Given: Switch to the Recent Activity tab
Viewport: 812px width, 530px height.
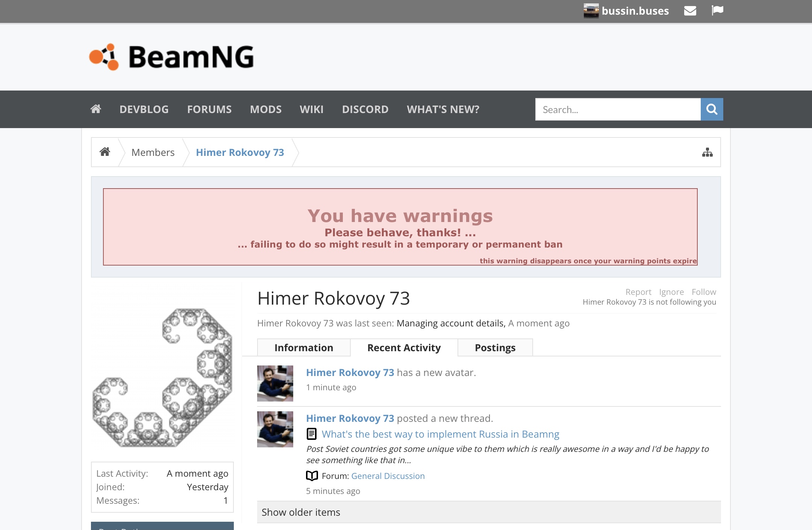Looking at the screenshot, I should click(x=404, y=347).
